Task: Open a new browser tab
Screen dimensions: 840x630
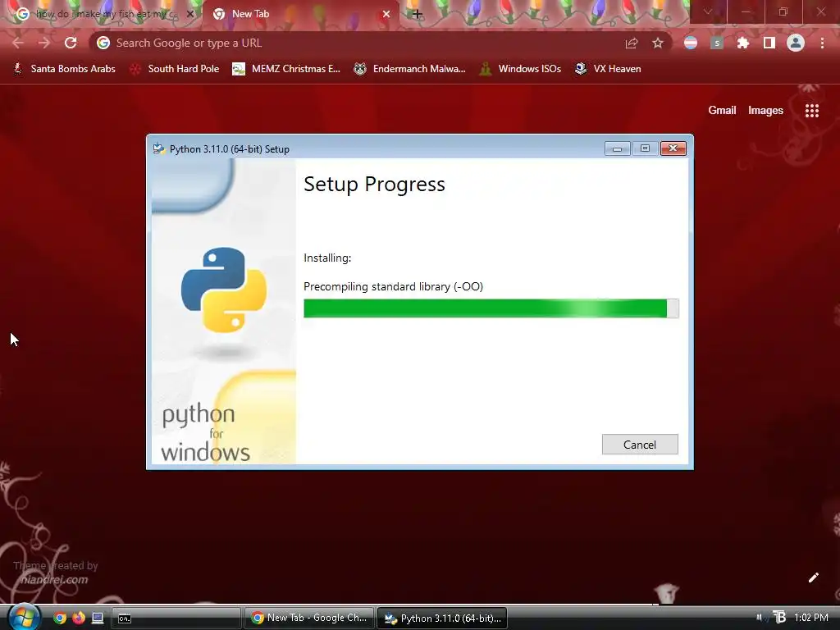Action: click(418, 15)
